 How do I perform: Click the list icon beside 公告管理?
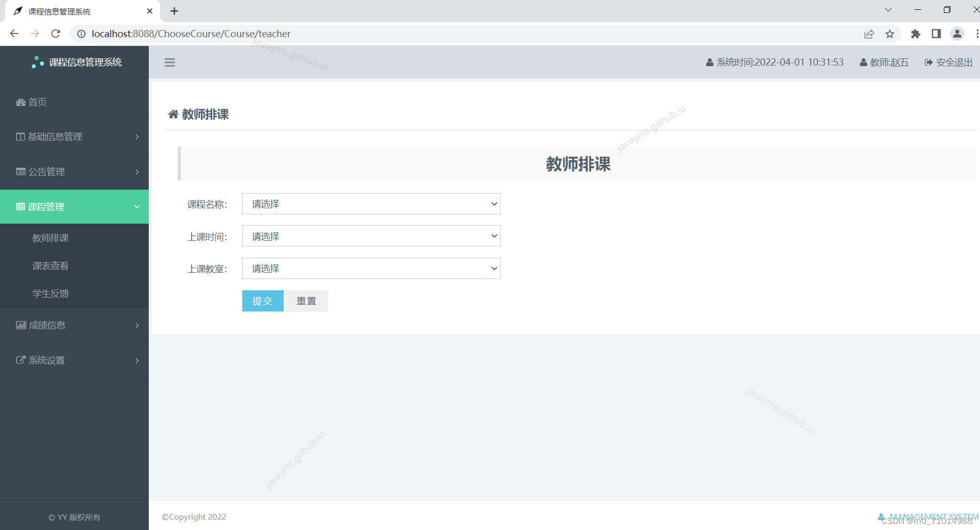coord(21,172)
